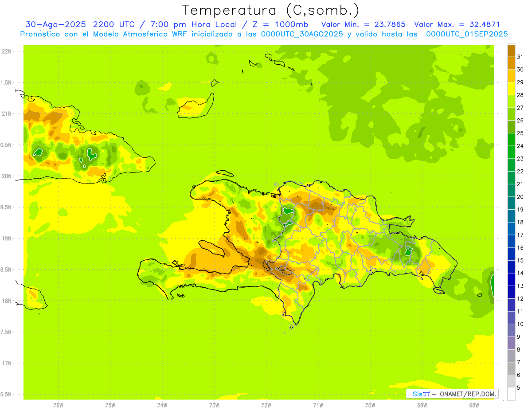The width and height of the screenshot is (532, 411).
Task: Click the "70W" longitude axis label
Action: pos(370,405)
